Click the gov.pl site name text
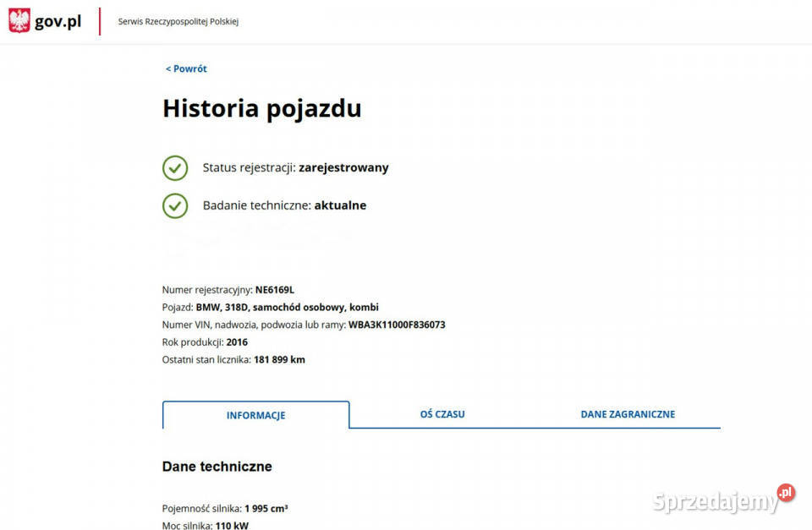This screenshot has width=812, height=530. click(x=58, y=22)
